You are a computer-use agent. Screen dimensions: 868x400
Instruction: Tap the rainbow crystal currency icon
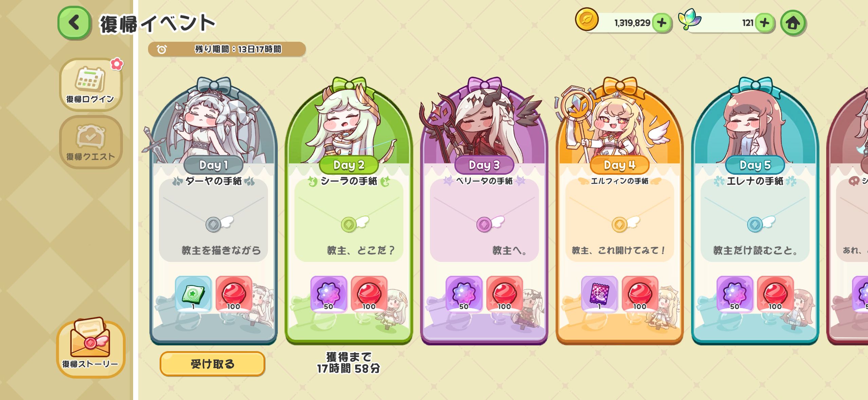click(689, 19)
